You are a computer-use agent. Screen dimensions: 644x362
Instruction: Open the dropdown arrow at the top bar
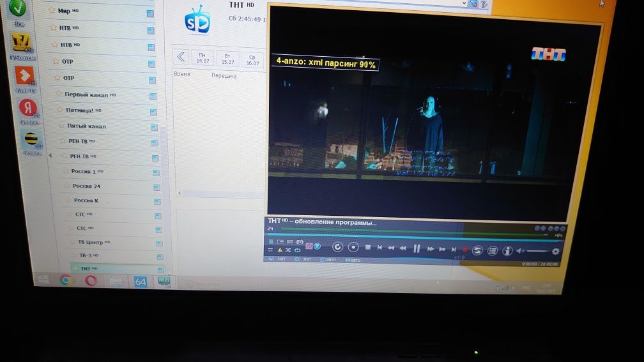tap(464, 3)
